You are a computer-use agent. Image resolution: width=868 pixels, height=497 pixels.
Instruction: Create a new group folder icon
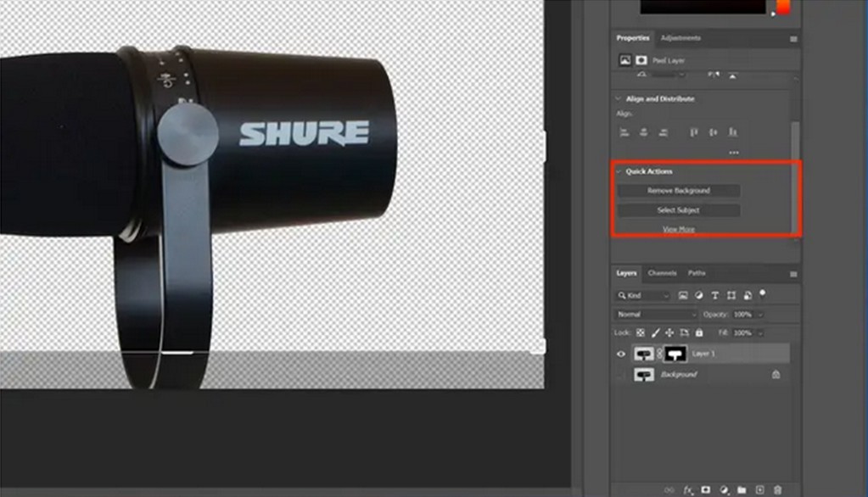tap(742, 490)
